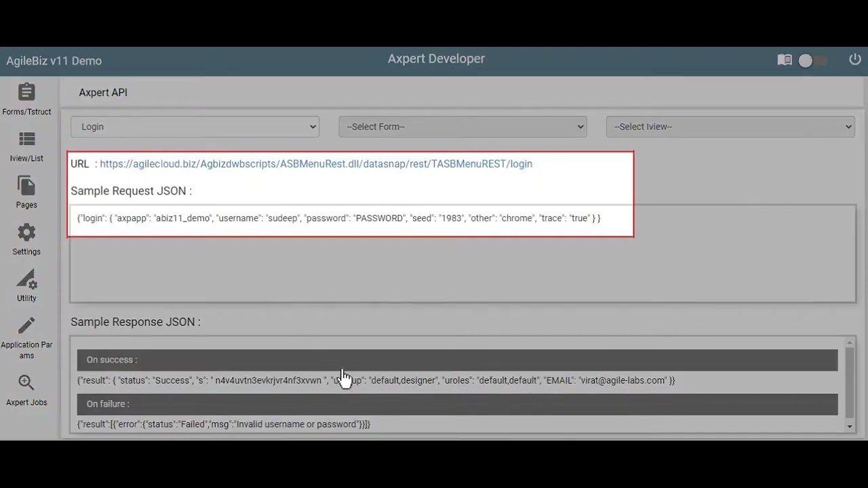The height and width of the screenshot is (488, 868).
Task: Toggle the switch in the header bar
Action: coord(812,61)
